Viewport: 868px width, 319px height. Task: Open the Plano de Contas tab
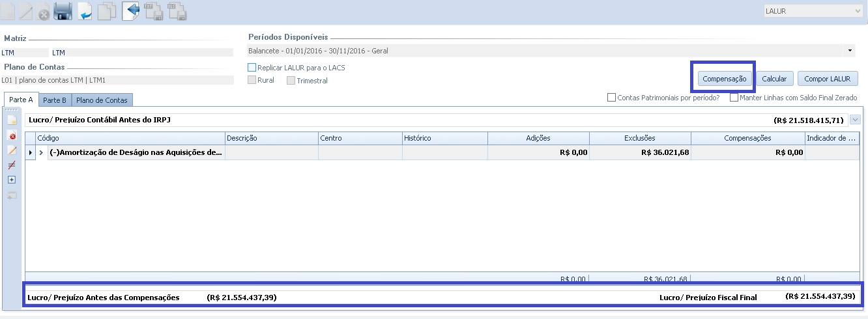[102, 100]
